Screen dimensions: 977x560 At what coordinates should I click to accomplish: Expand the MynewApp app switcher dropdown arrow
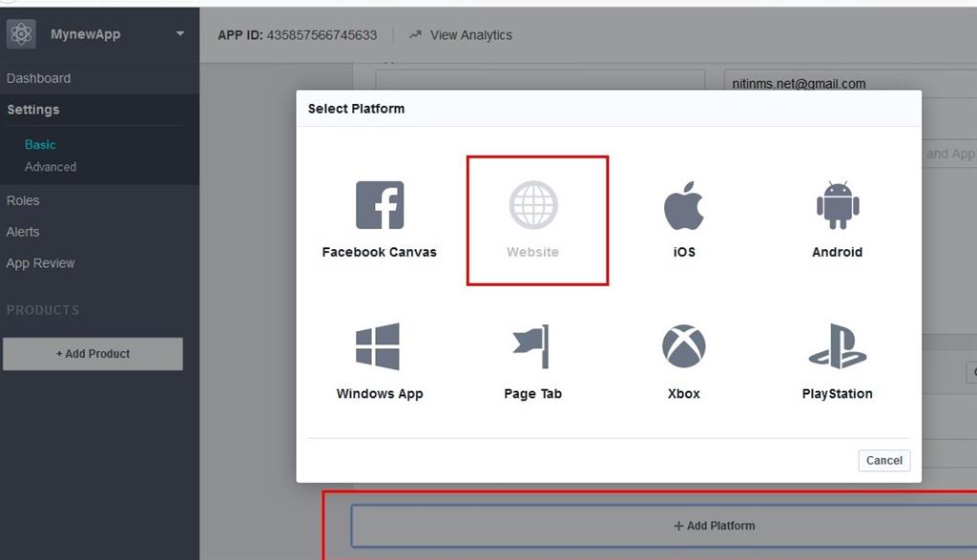click(180, 33)
